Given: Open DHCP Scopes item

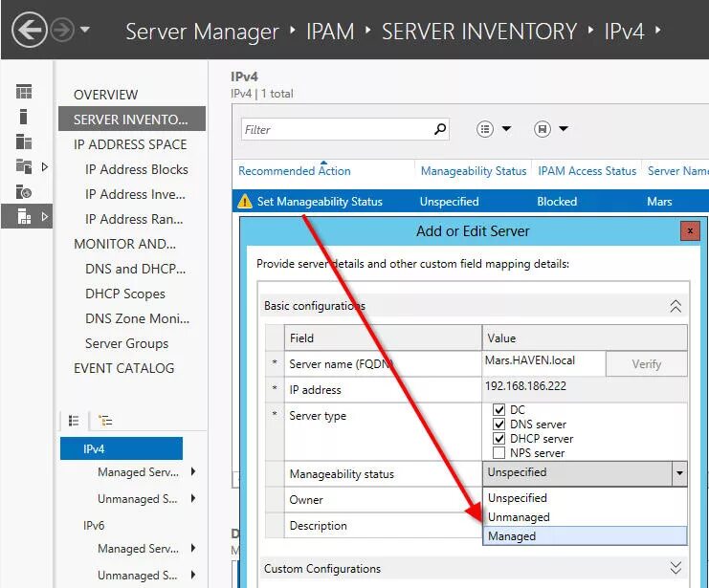Looking at the screenshot, I should [125, 294].
